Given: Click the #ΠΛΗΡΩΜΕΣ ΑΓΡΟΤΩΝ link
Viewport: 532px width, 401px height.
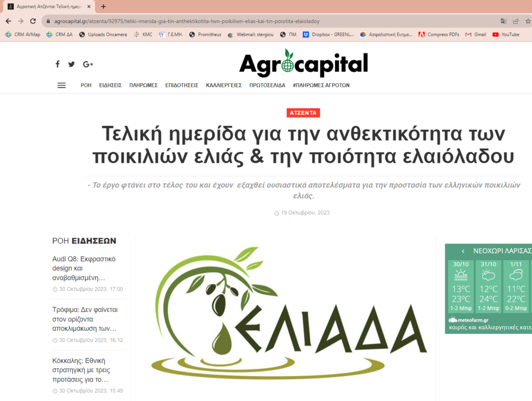Looking at the screenshot, I should tap(321, 85).
